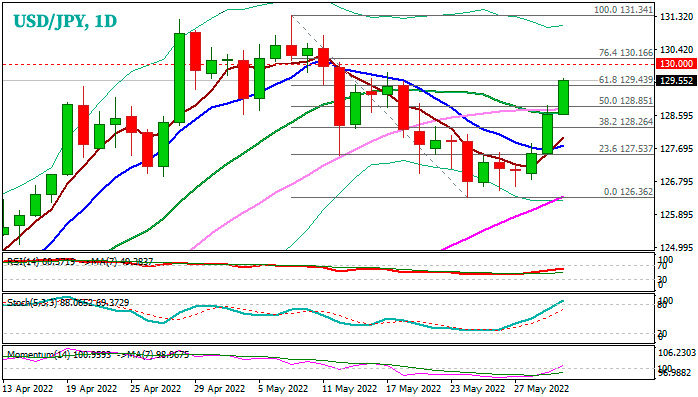
Task: Click the 25 Apr 2022 date label
Action: pos(156,389)
